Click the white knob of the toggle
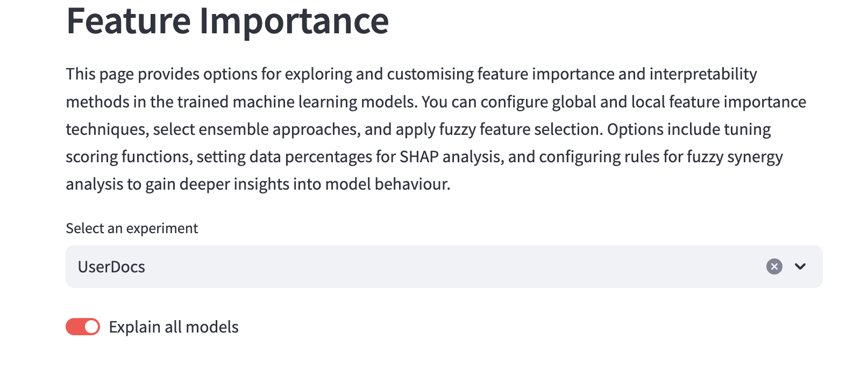This screenshot has width=868, height=375. [92, 327]
